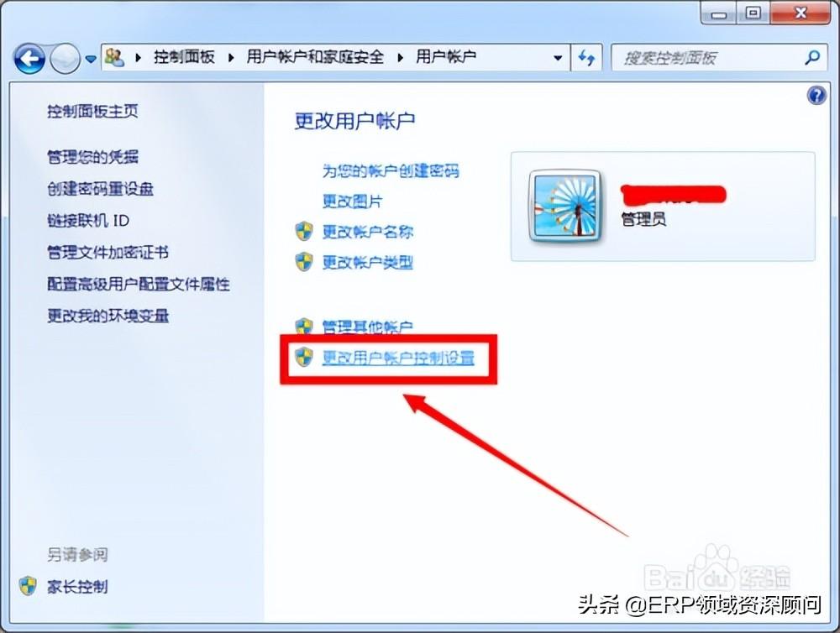Viewport: 840px width, 633px height.
Task: Click the grayed-out Forward navigation button
Action: [x=65, y=58]
